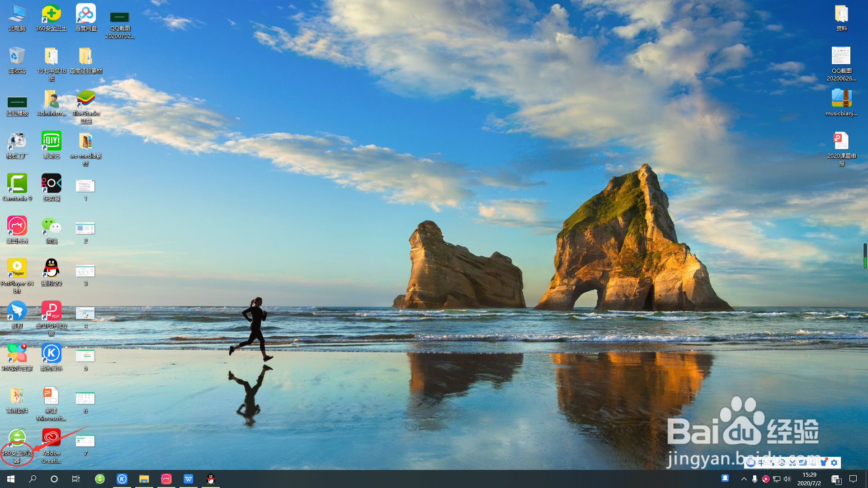Select the 爱奇艺 iQIYI shortcut
This screenshot has height=488, width=868.
pos(51,146)
